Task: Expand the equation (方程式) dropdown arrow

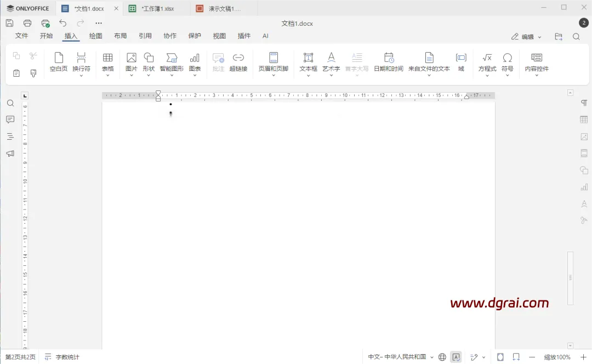Action: coord(487,75)
